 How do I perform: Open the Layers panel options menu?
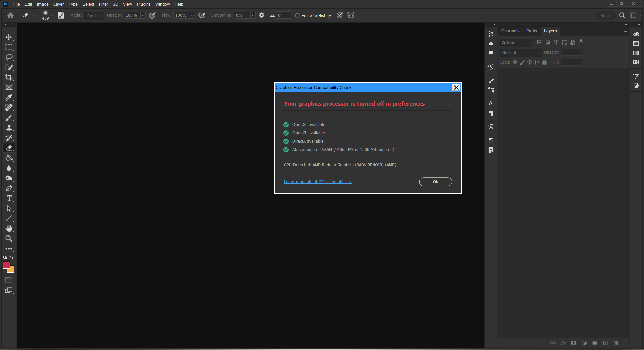point(625,31)
